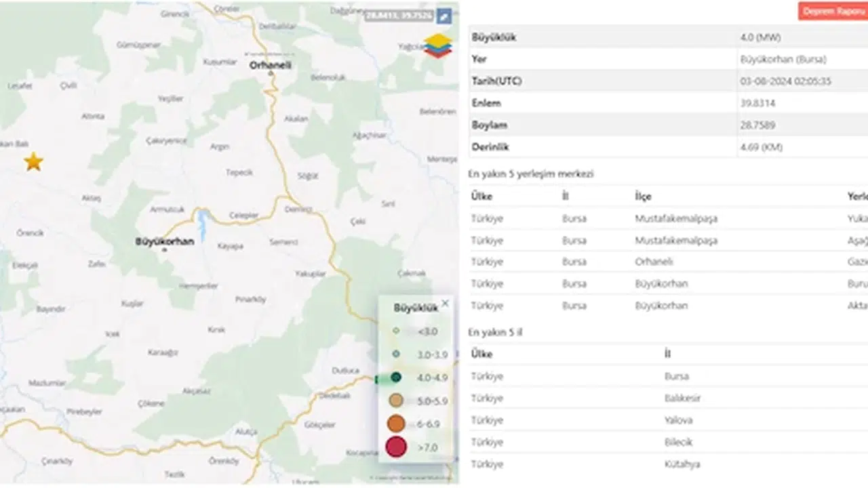Click the red >7.0 magnitude circle
The height and width of the screenshot is (488, 868).
click(396, 447)
